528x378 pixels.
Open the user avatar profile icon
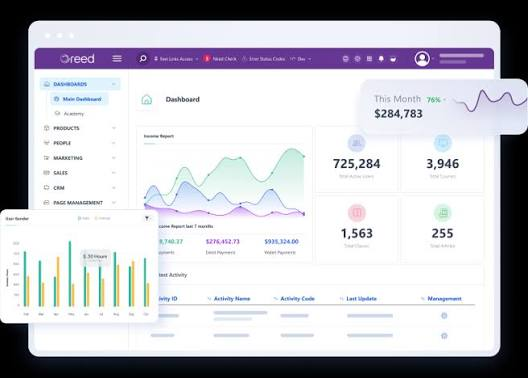pyautogui.click(x=422, y=59)
